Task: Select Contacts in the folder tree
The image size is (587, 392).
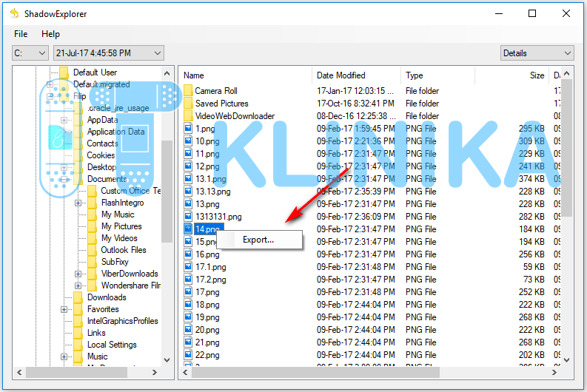Action: pyautogui.click(x=102, y=143)
